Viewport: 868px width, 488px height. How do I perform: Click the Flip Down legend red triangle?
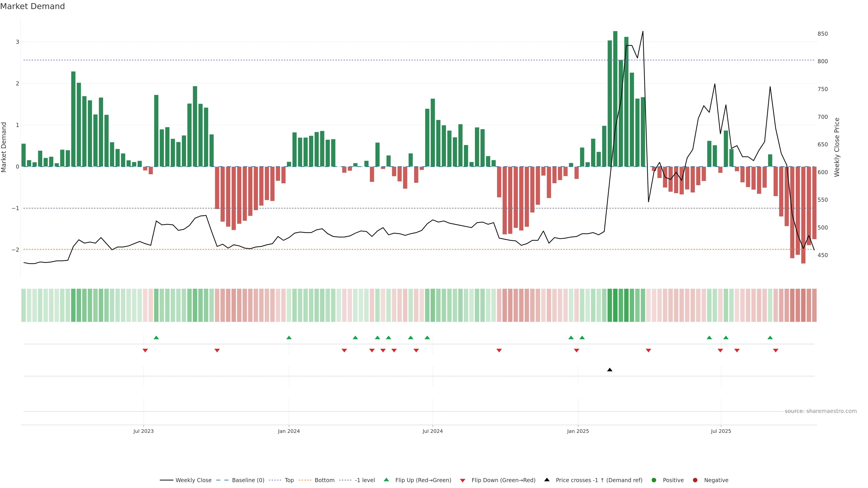pos(463,480)
